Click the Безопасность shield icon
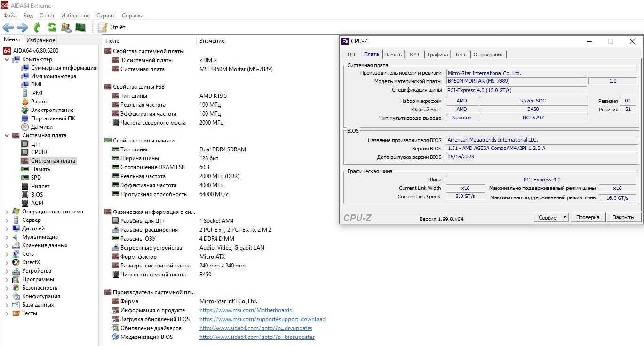Viewport: 644px width, 346px height. point(16,288)
